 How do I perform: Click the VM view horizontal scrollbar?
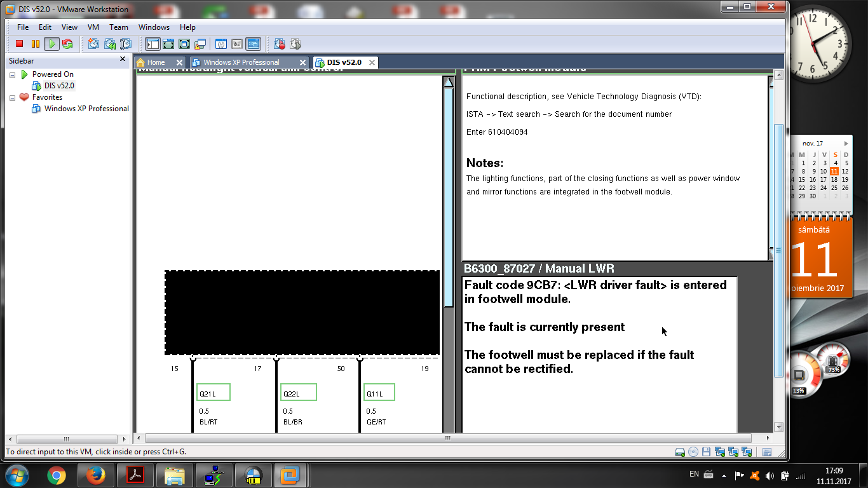click(x=448, y=438)
